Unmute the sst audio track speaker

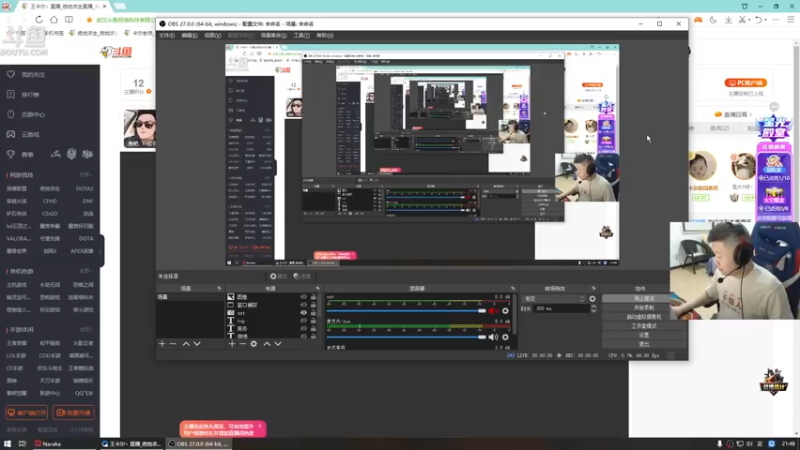493,311
